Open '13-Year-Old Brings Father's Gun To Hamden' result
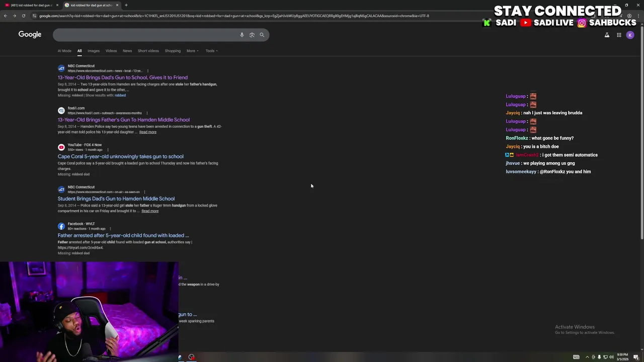The width and height of the screenshot is (644, 362). click(124, 120)
